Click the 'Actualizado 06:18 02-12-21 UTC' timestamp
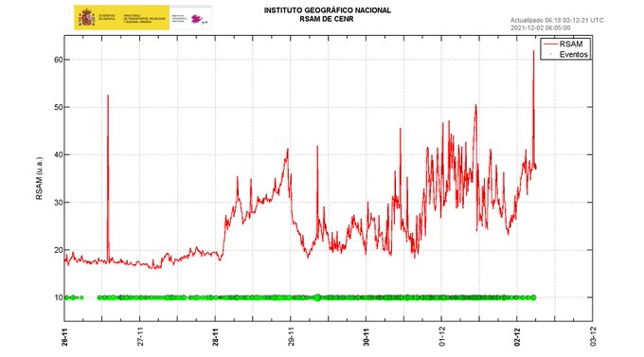The width and height of the screenshot is (644, 357). pos(557,20)
